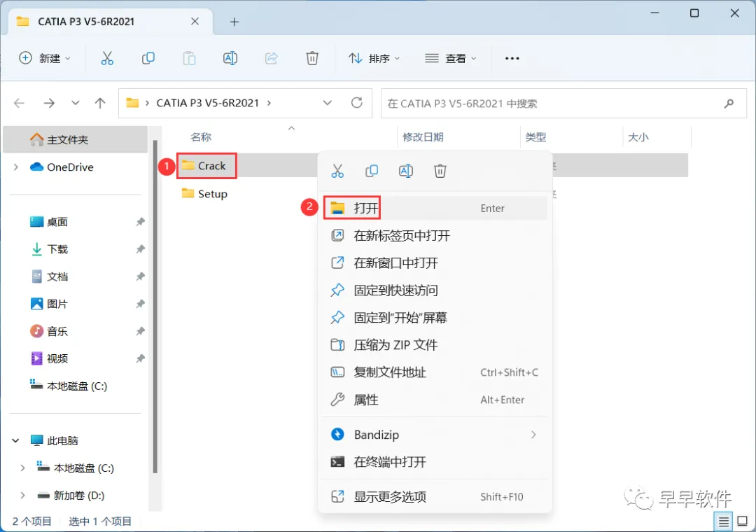Sort by 名称 column header
The height and width of the screenshot is (532, 756).
[201, 137]
